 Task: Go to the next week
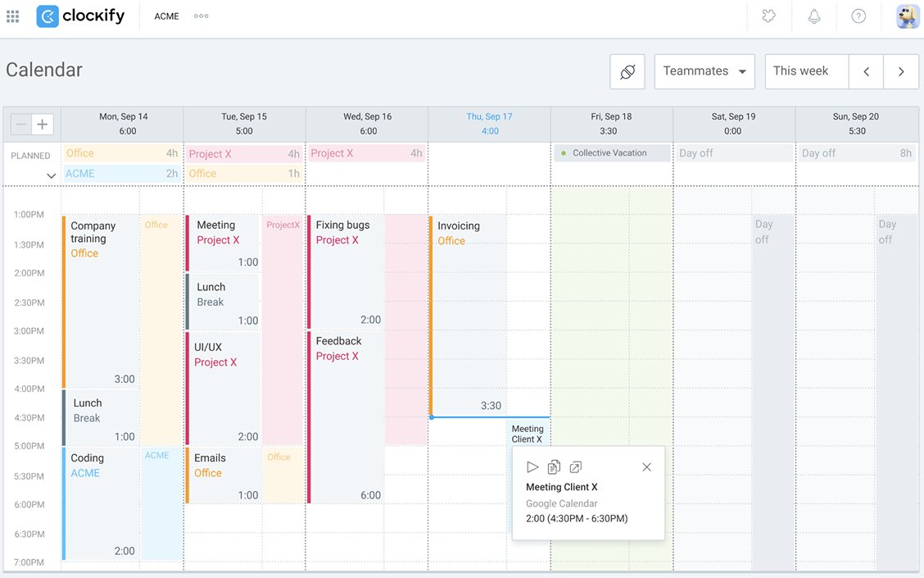[901, 72]
